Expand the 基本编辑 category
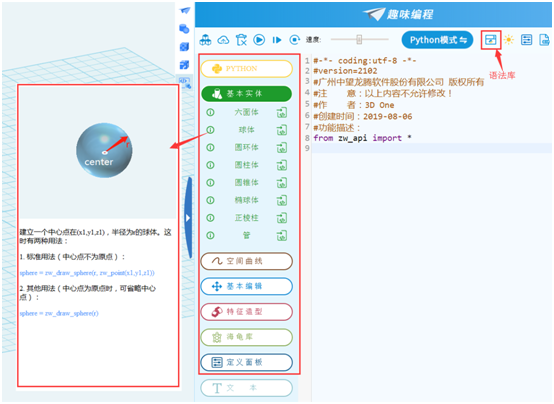 pos(247,286)
